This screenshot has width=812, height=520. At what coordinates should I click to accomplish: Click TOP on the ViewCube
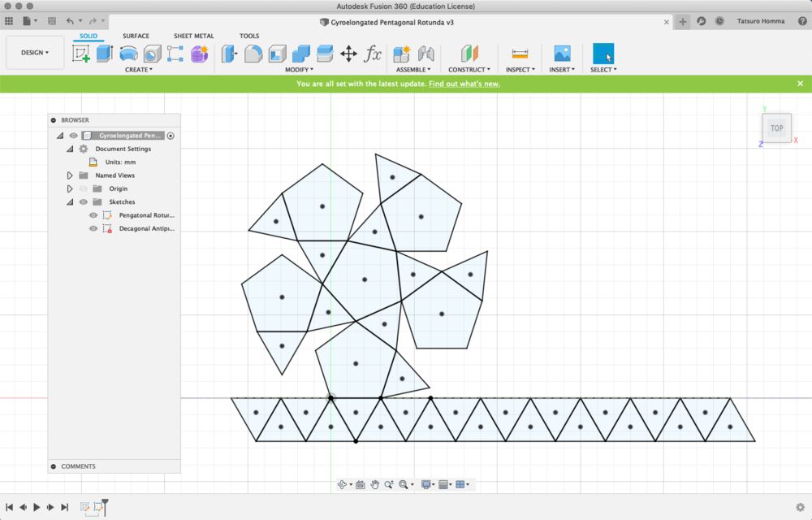click(775, 128)
